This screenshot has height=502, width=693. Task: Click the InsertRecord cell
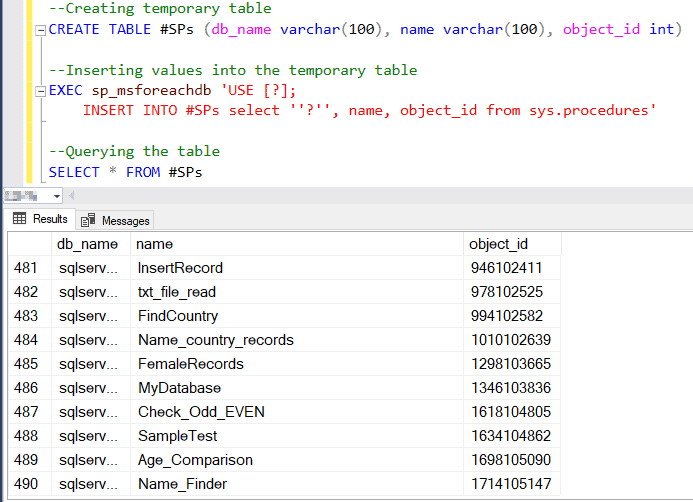[297, 268]
